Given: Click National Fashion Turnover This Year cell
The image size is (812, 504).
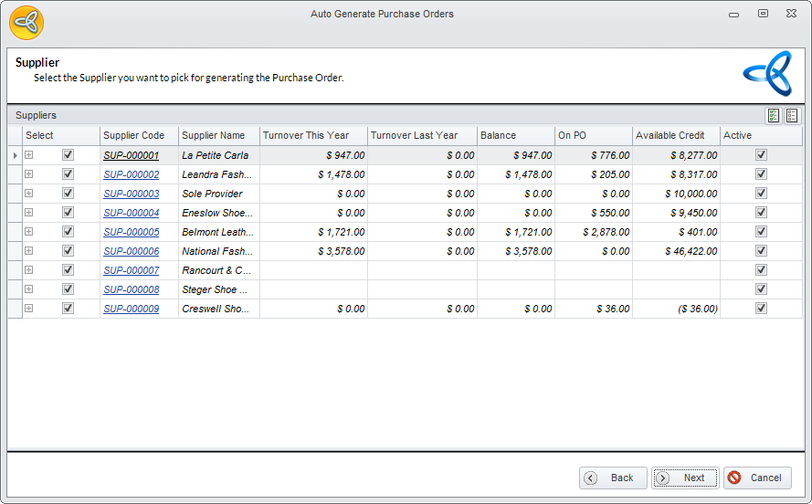Looking at the screenshot, I should click(313, 251).
